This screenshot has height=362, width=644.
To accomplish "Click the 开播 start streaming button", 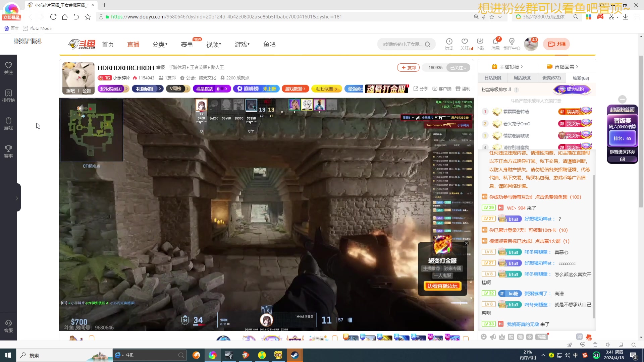I will click(557, 44).
